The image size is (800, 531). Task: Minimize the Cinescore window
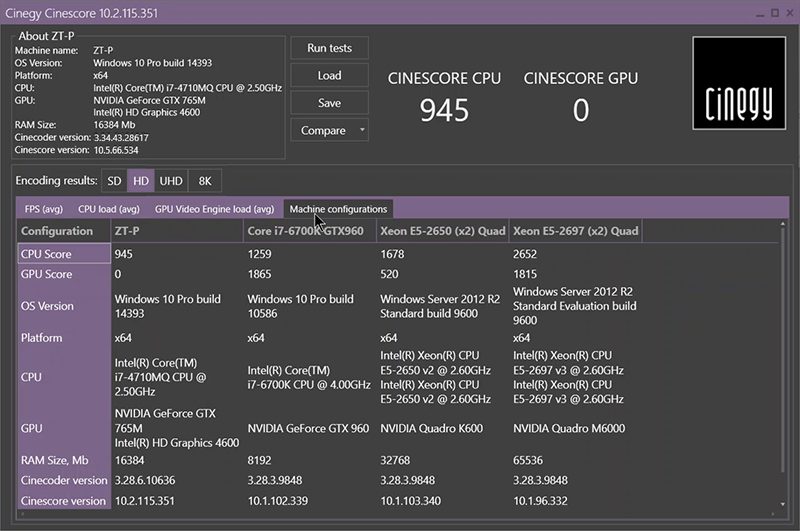tap(760, 13)
